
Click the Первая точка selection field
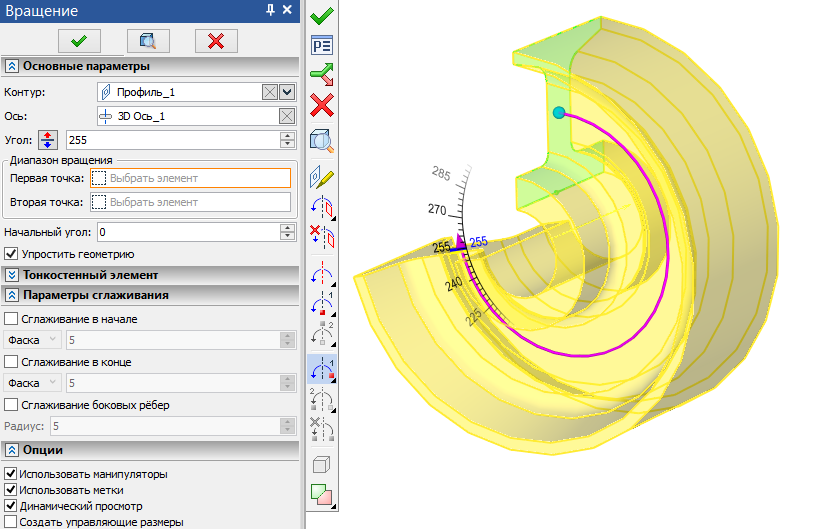[190, 178]
